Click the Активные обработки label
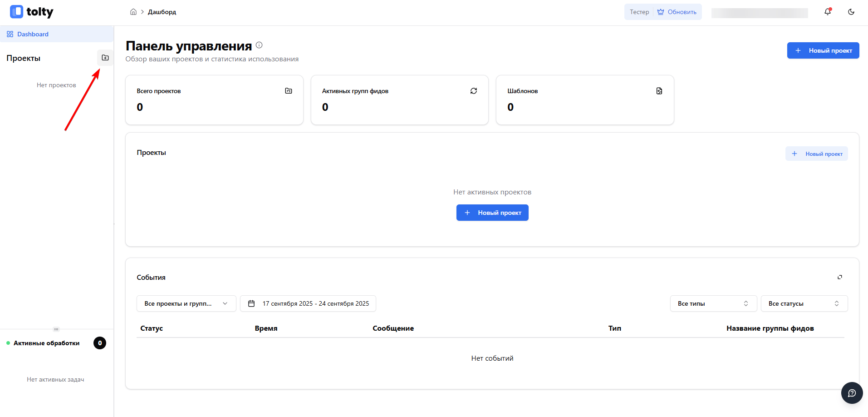The image size is (868, 417). tap(46, 343)
